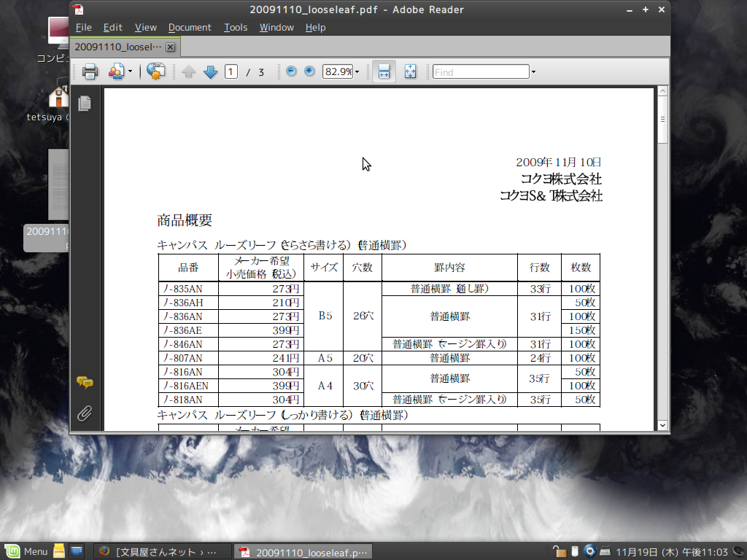Click the コクヨS&T株式会社 company line
This screenshot has width=747, height=560.
551,195
